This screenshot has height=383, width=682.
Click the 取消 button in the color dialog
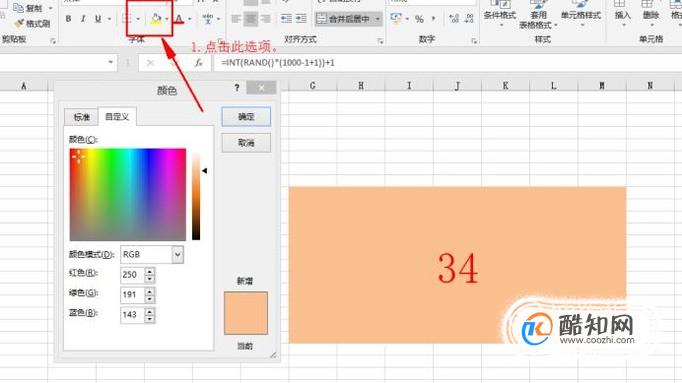pos(246,143)
